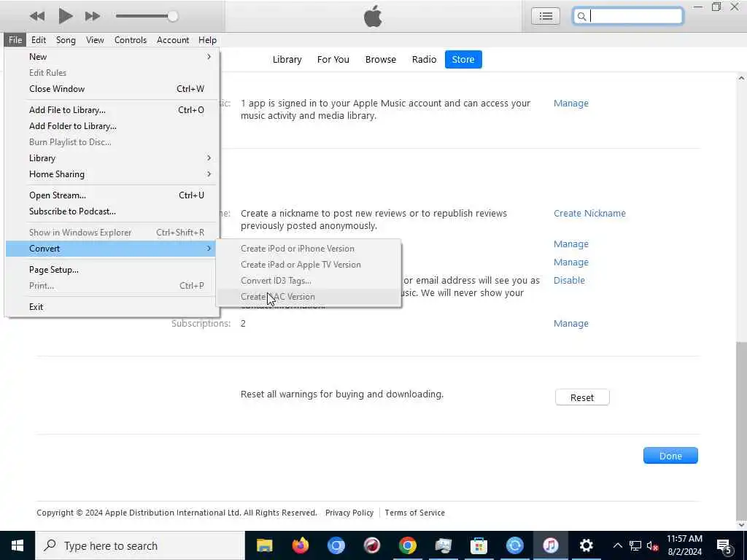Screen dimensions: 747x560
Task: Open the Song menu
Action: click(66, 40)
